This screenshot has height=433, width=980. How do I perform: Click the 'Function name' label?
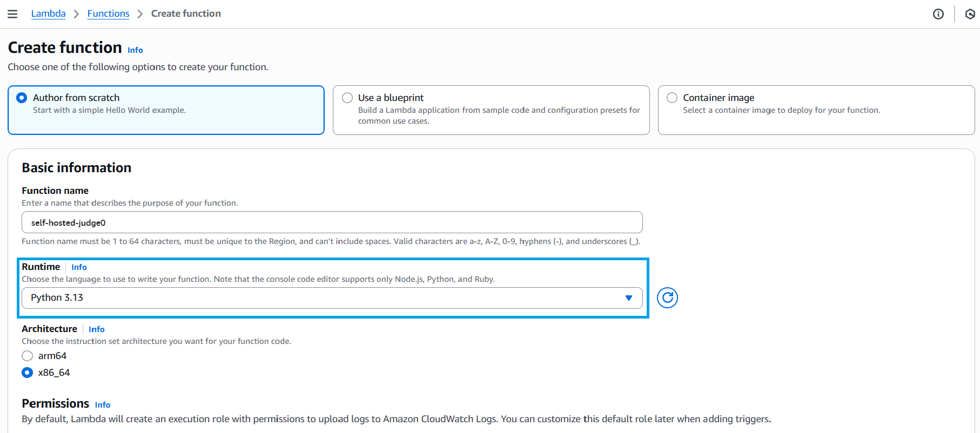pos(55,191)
